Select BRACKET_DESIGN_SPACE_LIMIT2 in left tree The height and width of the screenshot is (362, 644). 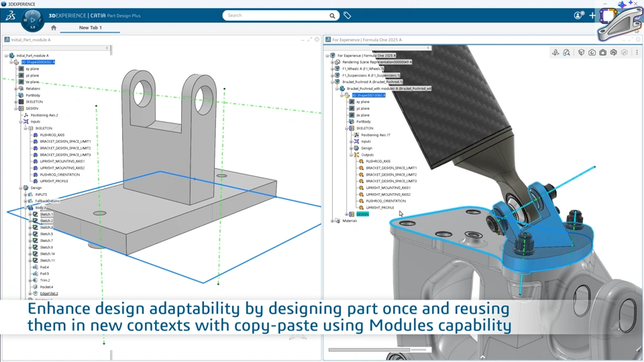click(x=65, y=148)
